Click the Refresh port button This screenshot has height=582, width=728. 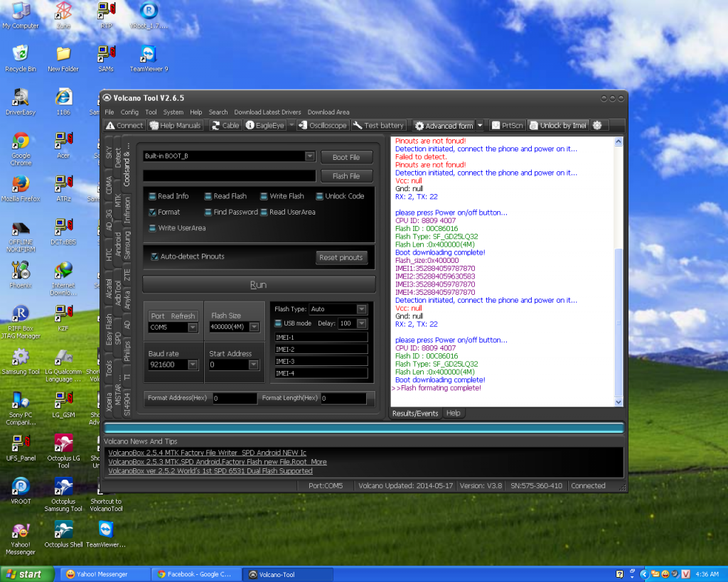pyautogui.click(x=183, y=316)
